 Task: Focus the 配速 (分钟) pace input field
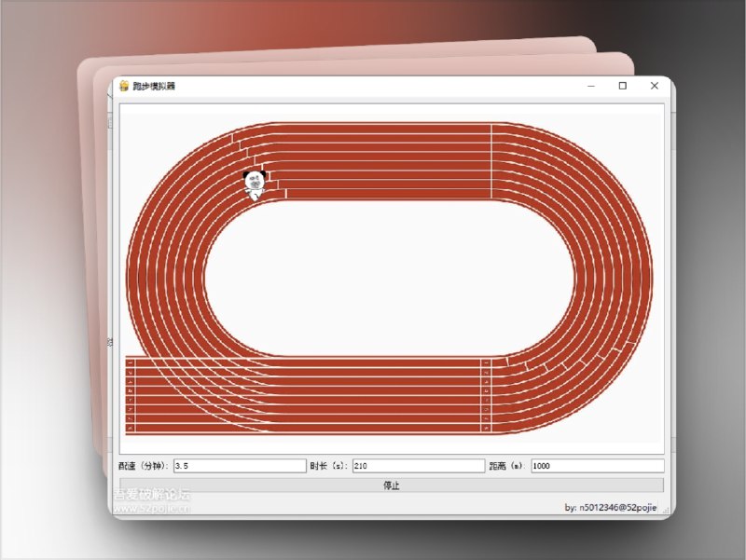(x=240, y=466)
